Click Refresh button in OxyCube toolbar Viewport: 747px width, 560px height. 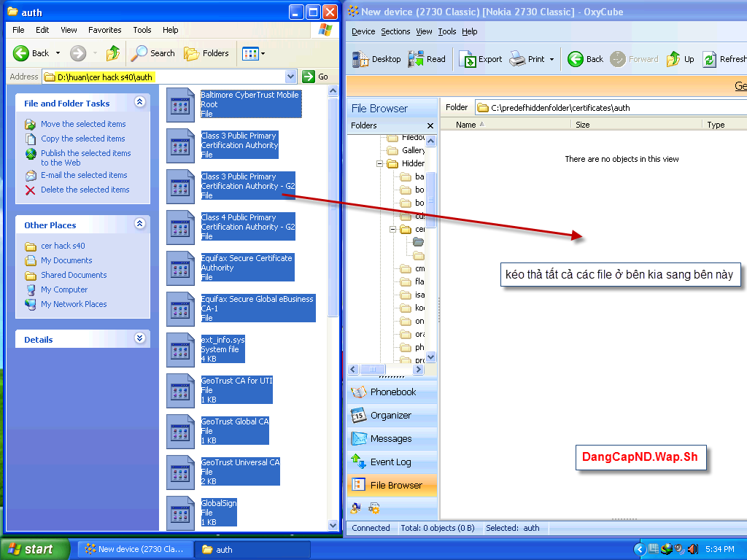pos(724,59)
